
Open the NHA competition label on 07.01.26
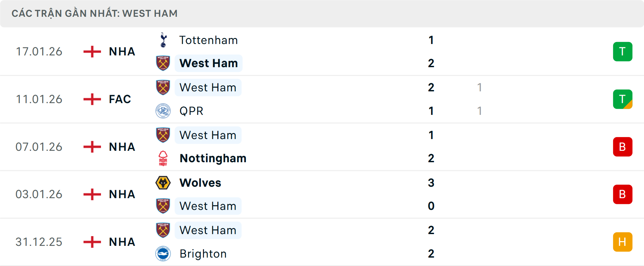[120, 147]
